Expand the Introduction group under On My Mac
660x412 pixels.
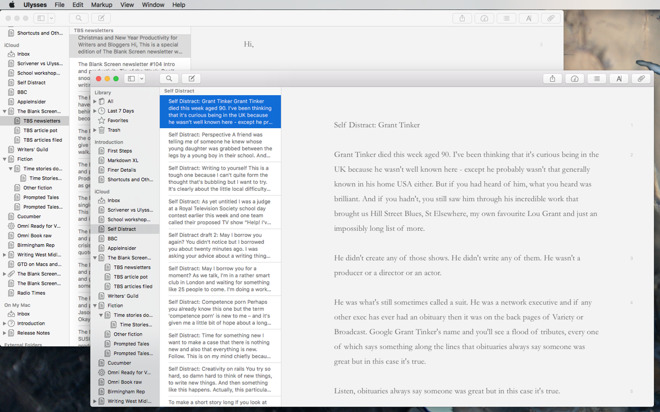(x=5, y=323)
